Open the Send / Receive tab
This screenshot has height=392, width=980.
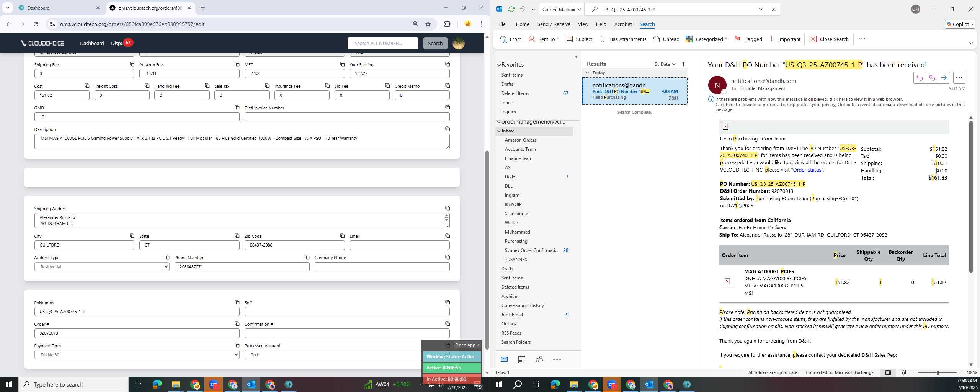[x=554, y=24]
